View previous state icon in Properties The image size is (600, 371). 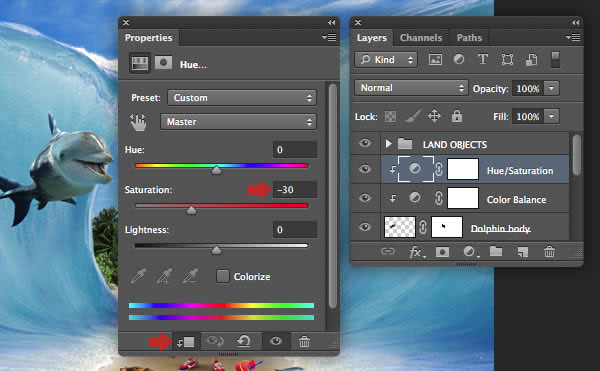point(215,341)
